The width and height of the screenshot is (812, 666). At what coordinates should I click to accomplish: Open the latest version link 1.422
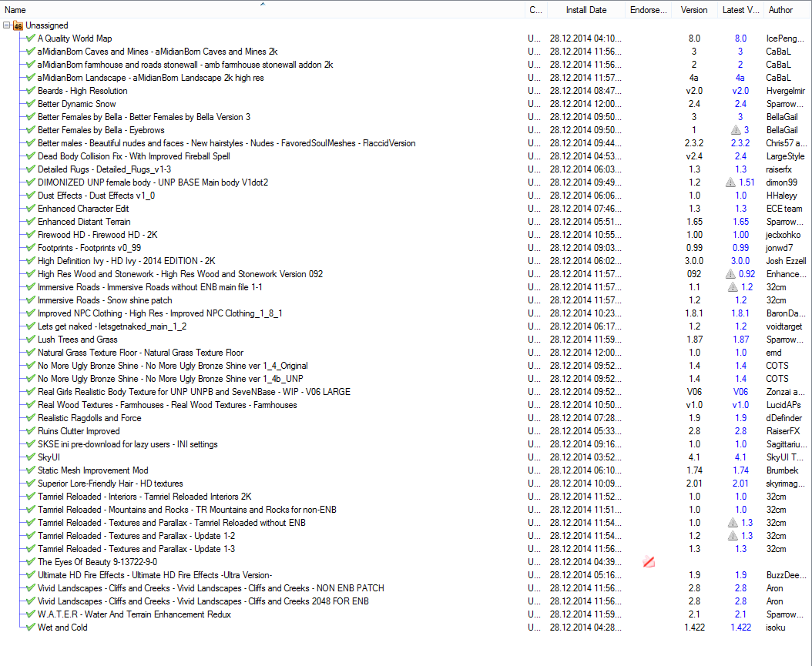pyautogui.click(x=740, y=628)
